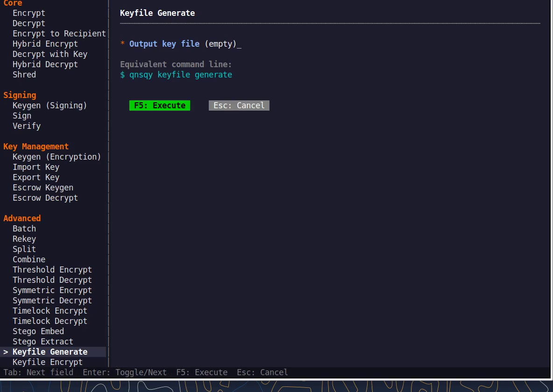553x392 pixels.
Task: Select Timelock Decrypt
Action: coord(50,321)
